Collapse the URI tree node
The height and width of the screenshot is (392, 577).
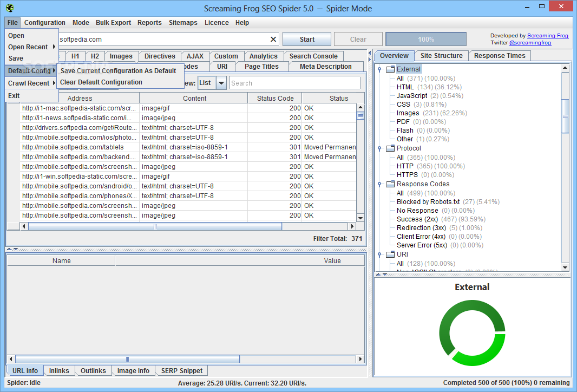379,254
